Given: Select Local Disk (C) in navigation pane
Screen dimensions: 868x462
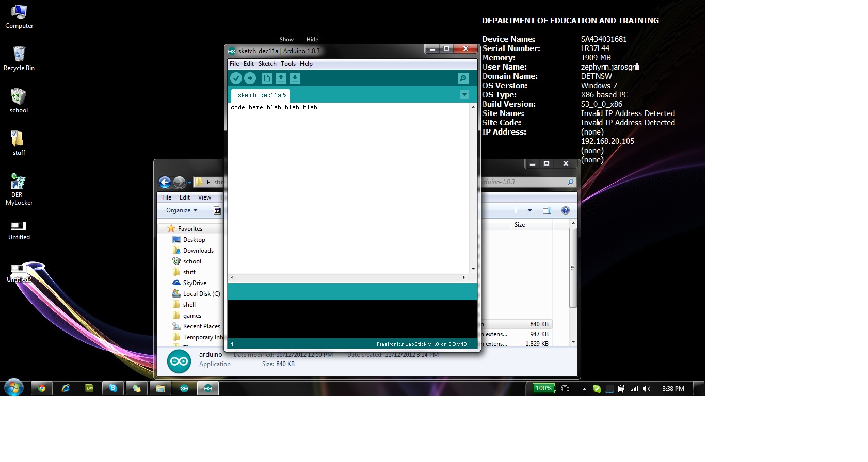Looking at the screenshot, I should point(201,294).
